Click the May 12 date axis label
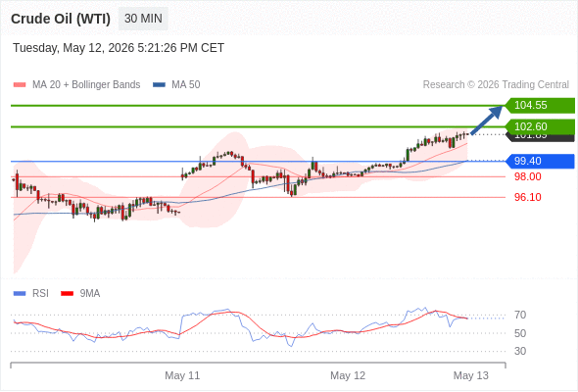The width and height of the screenshot is (578, 392). 348,375
